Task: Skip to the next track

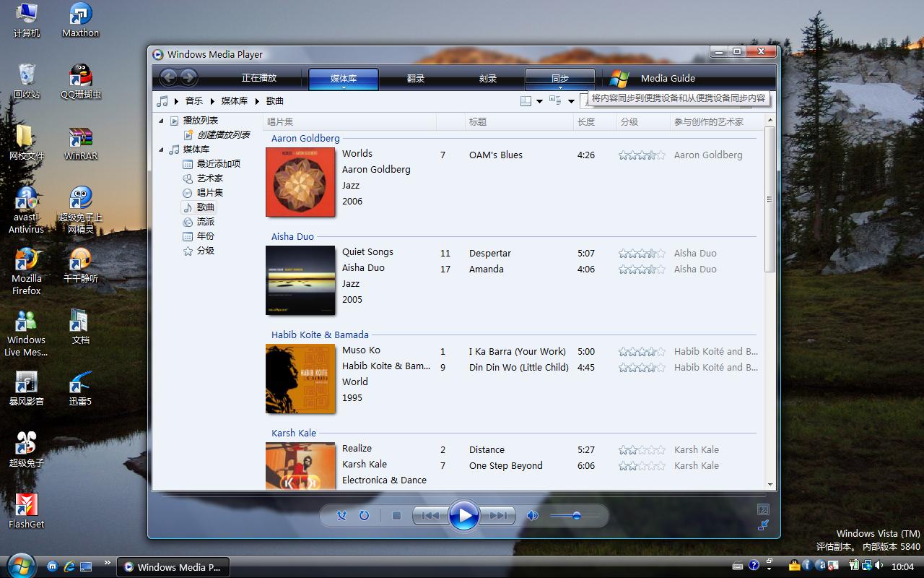Action: pos(497,515)
